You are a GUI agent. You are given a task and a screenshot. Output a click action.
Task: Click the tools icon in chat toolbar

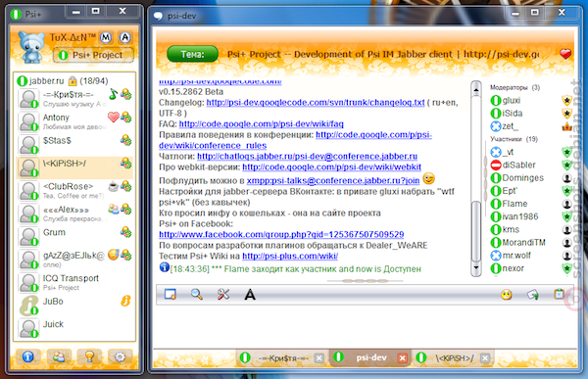[223, 294]
